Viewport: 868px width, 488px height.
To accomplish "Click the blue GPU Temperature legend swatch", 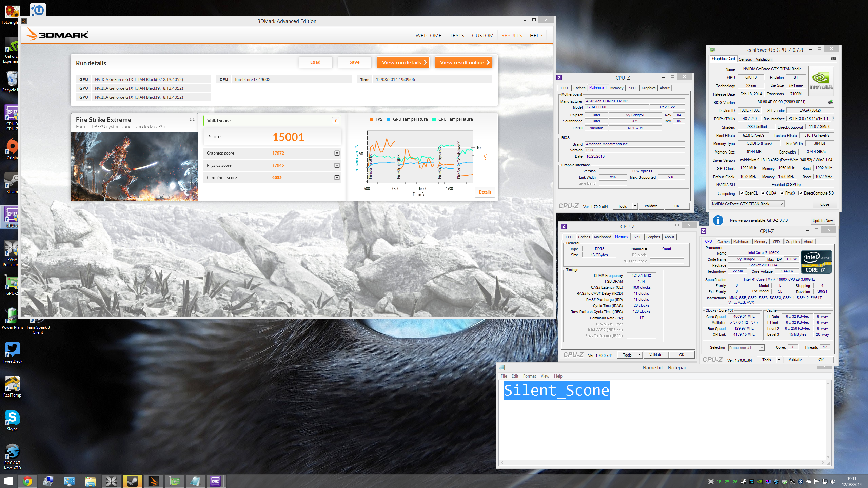I will tap(389, 119).
